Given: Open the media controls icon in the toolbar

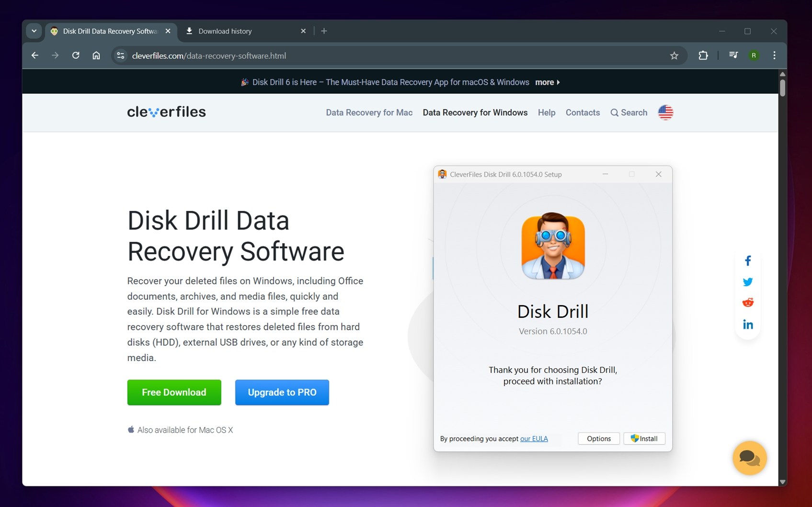Looking at the screenshot, I should 733,55.
